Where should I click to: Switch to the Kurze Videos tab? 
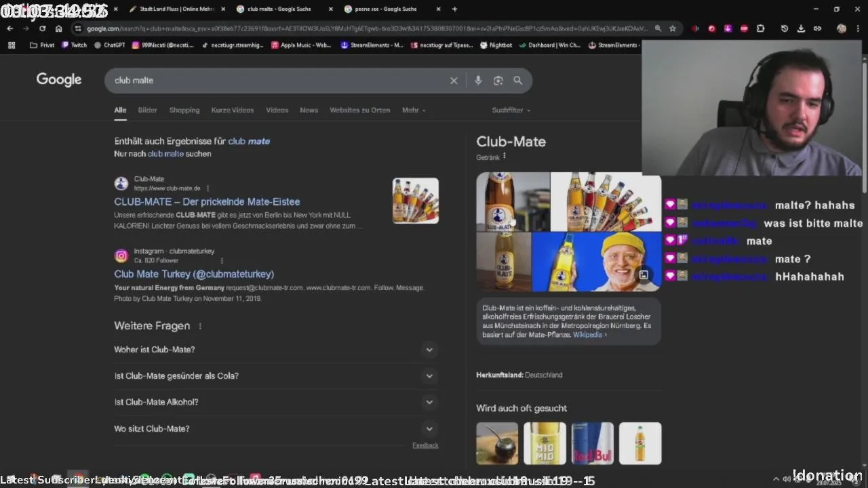click(x=233, y=110)
